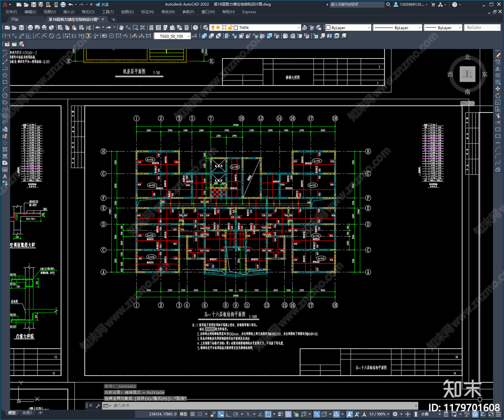504x420 pixels.
Task: Click the Move tool in Modify toolbar
Action: 498,89
